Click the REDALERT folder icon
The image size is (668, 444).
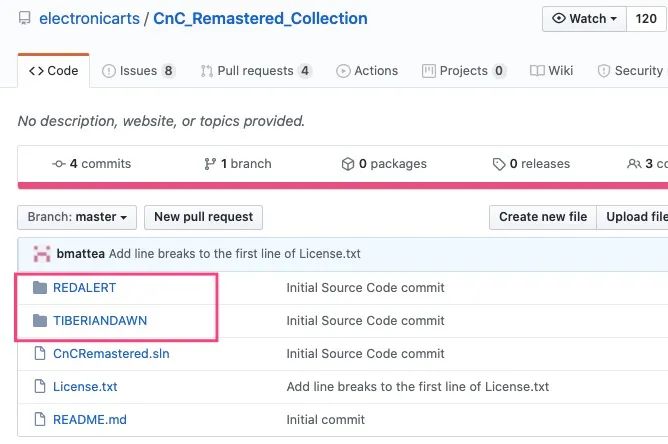point(40,288)
